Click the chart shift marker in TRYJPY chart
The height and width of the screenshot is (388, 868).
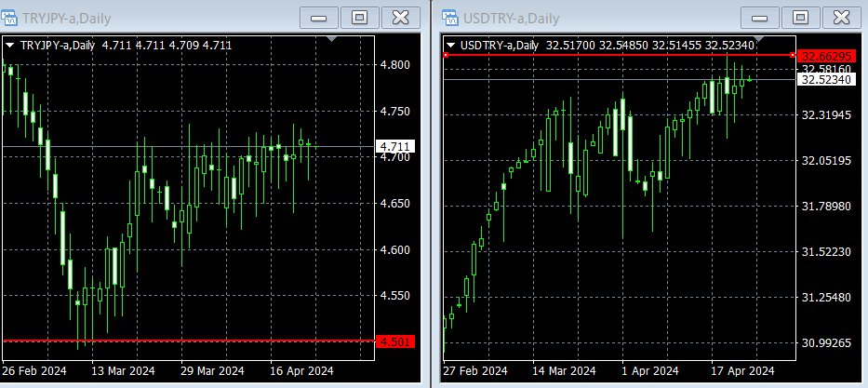pos(331,39)
